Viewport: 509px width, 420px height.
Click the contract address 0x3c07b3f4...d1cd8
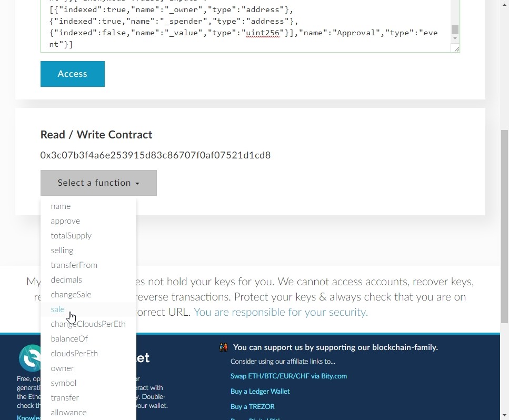[x=155, y=155]
